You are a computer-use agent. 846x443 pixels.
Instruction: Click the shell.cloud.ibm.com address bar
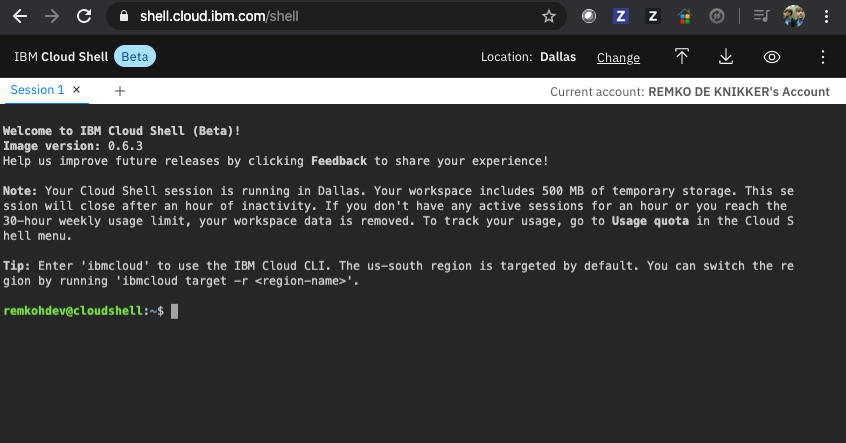[336, 16]
